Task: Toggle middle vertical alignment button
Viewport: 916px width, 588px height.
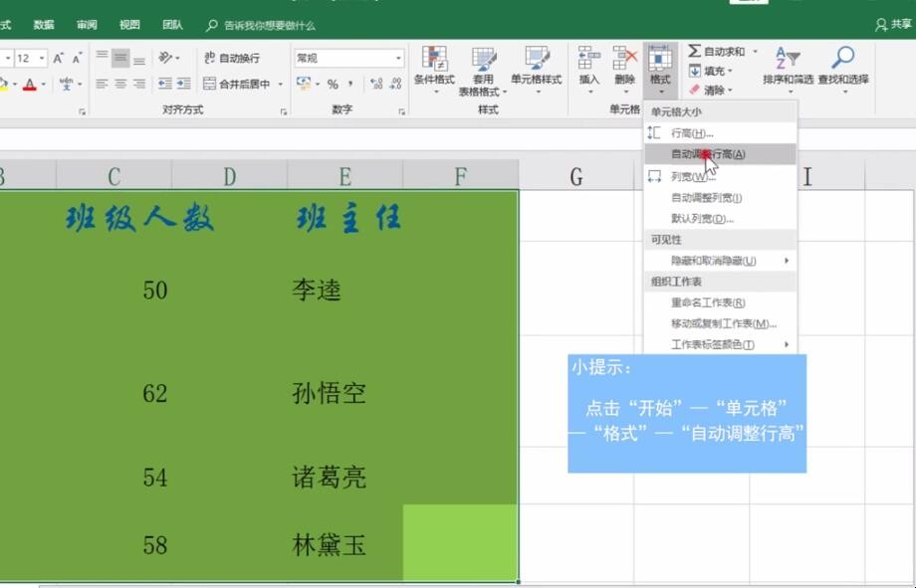Action: [x=119, y=58]
